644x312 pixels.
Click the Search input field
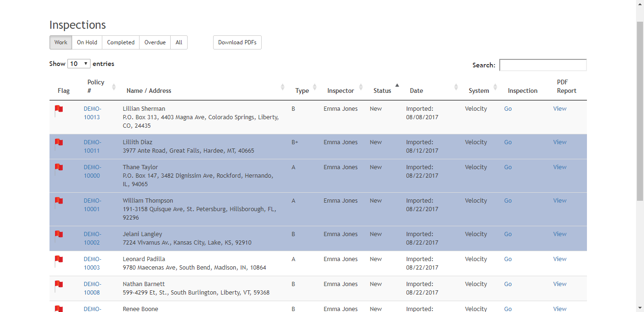click(543, 65)
